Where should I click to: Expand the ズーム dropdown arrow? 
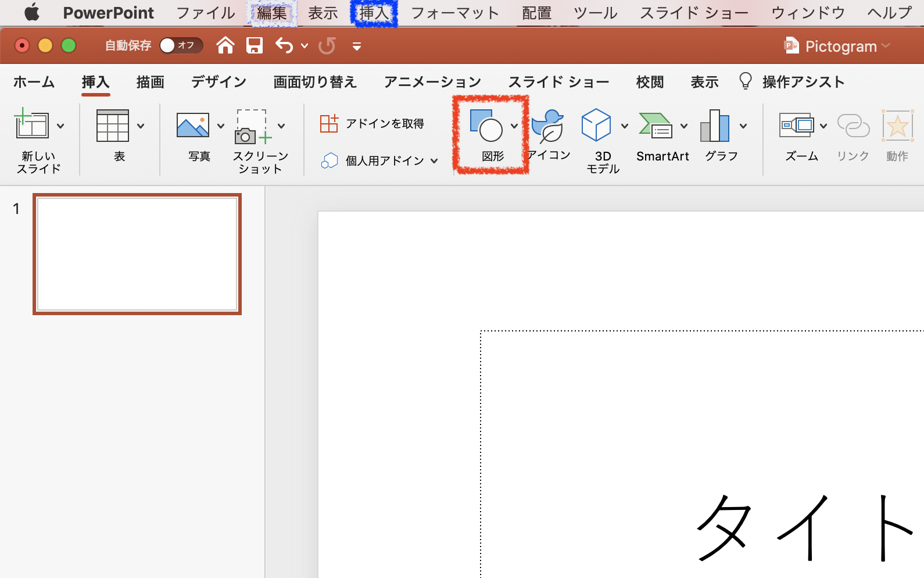point(823,126)
